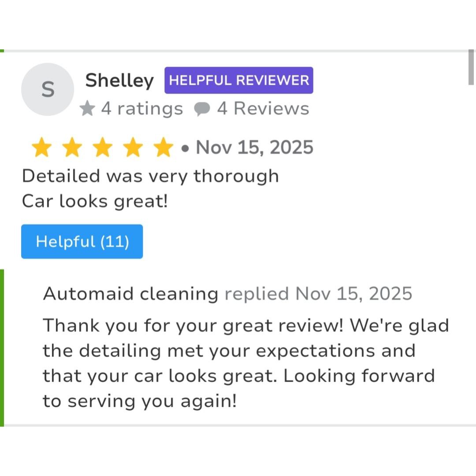Click the third yellow rating star
The image size is (476, 476).
[103, 147]
